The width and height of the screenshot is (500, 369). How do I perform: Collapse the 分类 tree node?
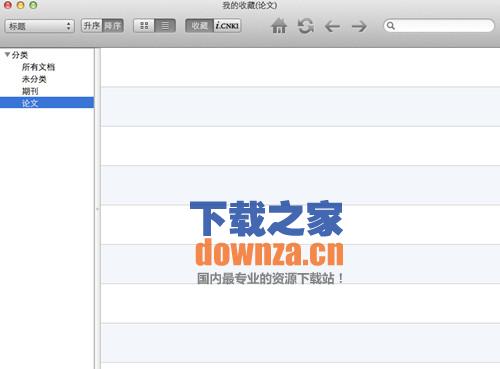pyautogui.click(x=7, y=54)
